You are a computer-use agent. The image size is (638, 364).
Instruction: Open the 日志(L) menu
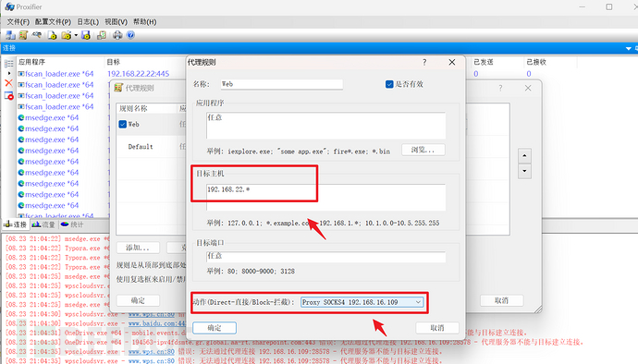click(x=88, y=21)
